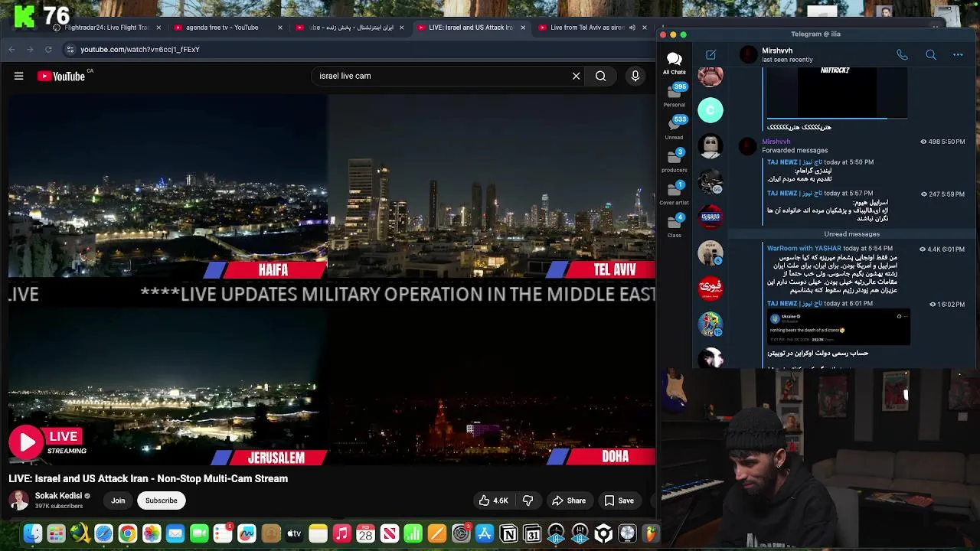Open Calendar from the Dock
The width and height of the screenshot is (980, 551).
click(x=365, y=533)
